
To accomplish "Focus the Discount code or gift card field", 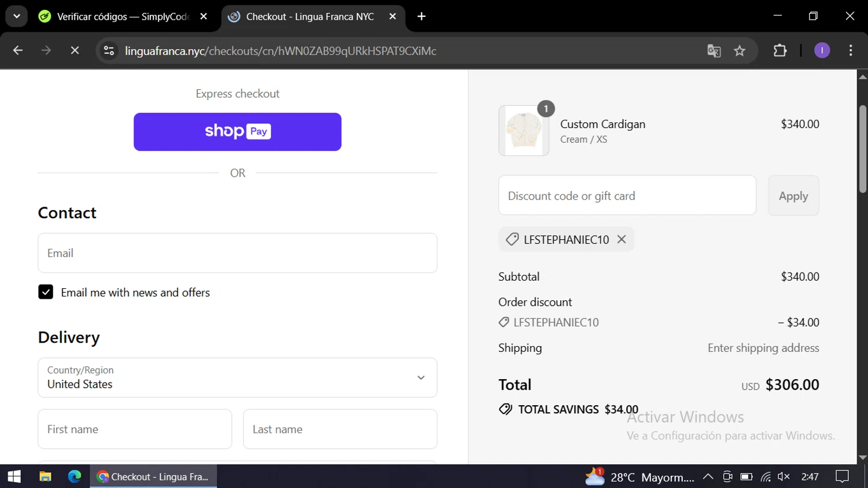I will pyautogui.click(x=627, y=196).
